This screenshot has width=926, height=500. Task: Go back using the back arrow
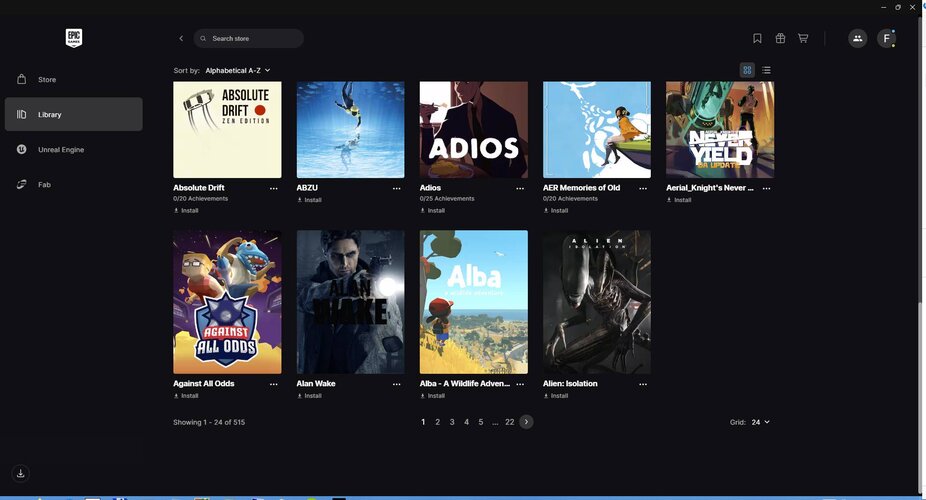pyautogui.click(x=181, y=38)
